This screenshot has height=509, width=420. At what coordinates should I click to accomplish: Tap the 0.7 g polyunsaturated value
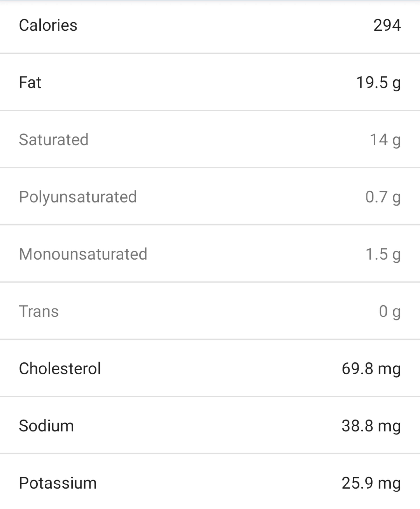tap(383, 197)
